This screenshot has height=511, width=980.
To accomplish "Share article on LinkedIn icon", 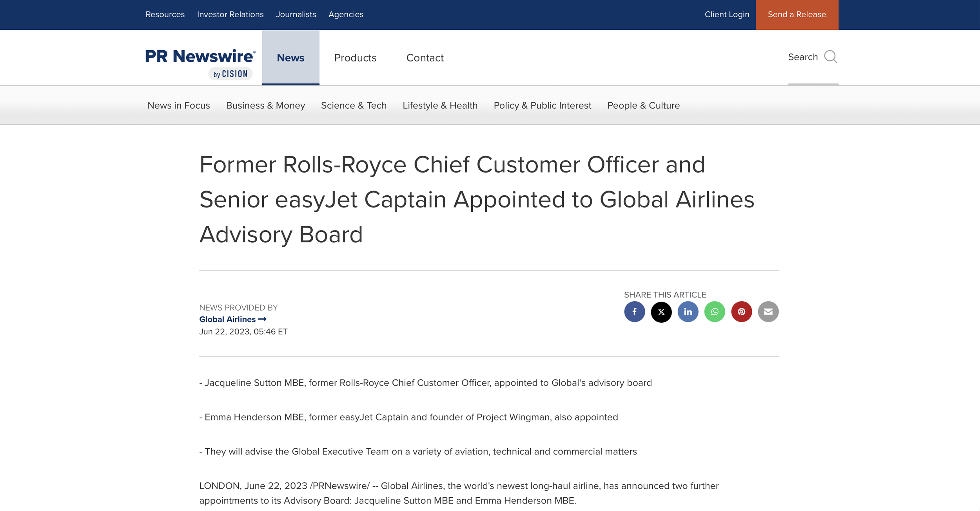I will coord(688,312).
